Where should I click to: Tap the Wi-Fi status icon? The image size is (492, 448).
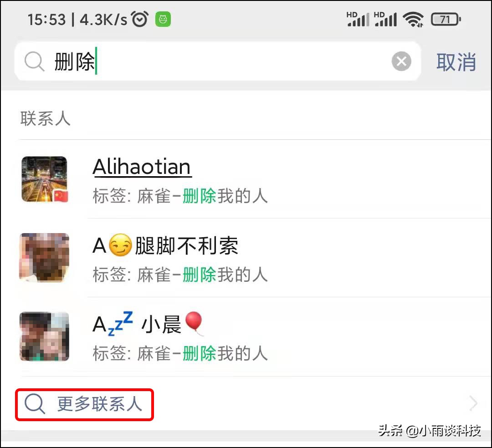(x=413, y=20)
